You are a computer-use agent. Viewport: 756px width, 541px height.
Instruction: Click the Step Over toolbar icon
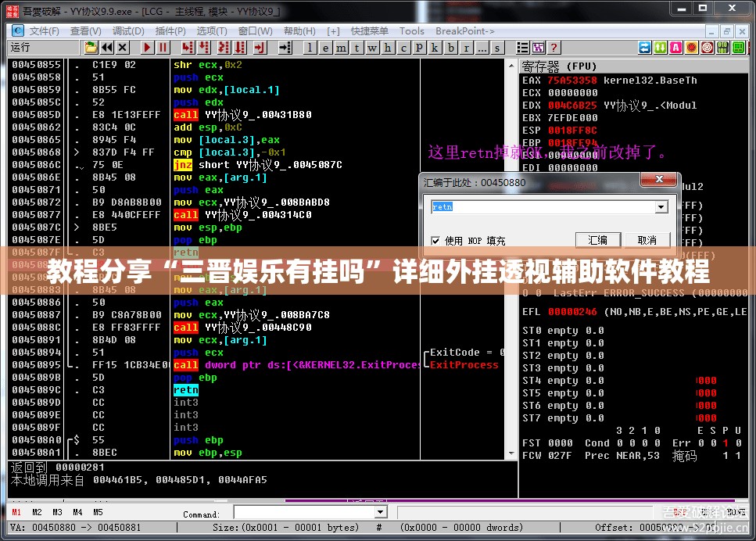pos(204,47)
